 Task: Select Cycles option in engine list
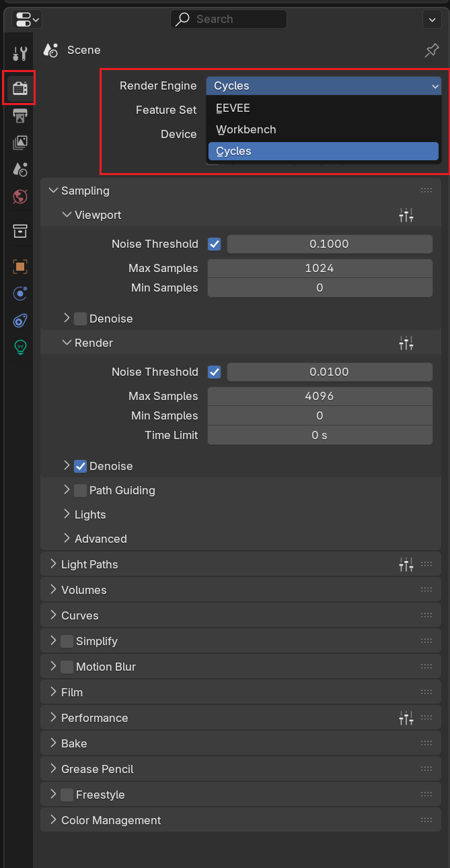point(324,151)
